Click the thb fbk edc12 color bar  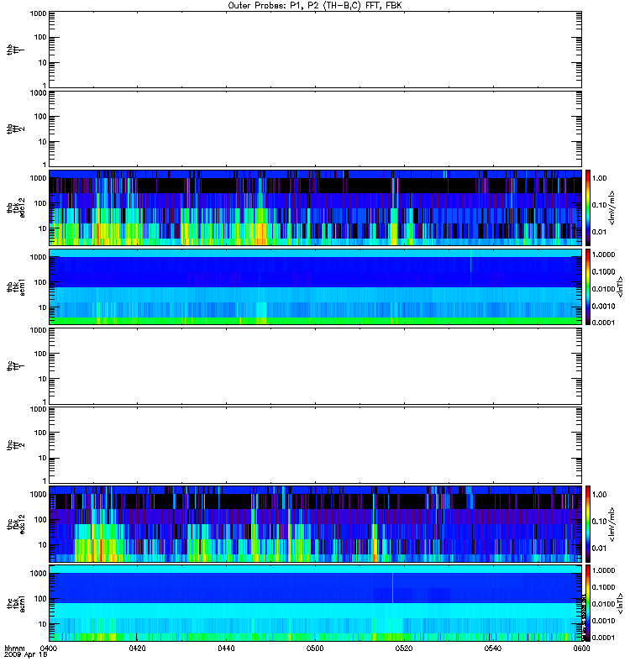click(588, 207)
